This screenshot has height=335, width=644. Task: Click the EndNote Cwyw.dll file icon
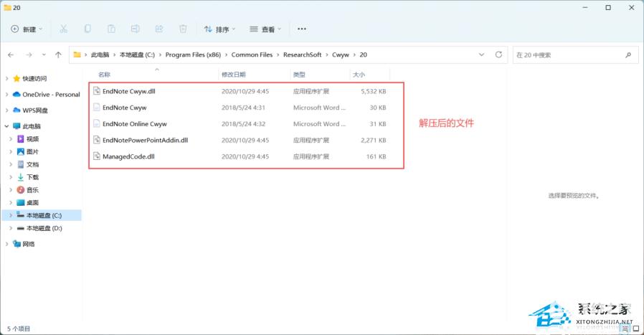point(97,91)
